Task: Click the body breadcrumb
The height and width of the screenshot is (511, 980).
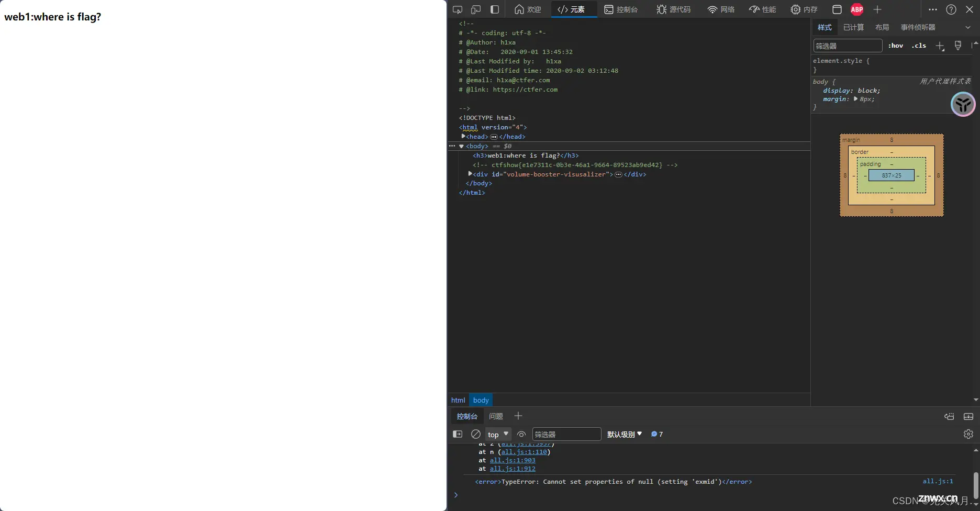Action: (x=481, y=400)
